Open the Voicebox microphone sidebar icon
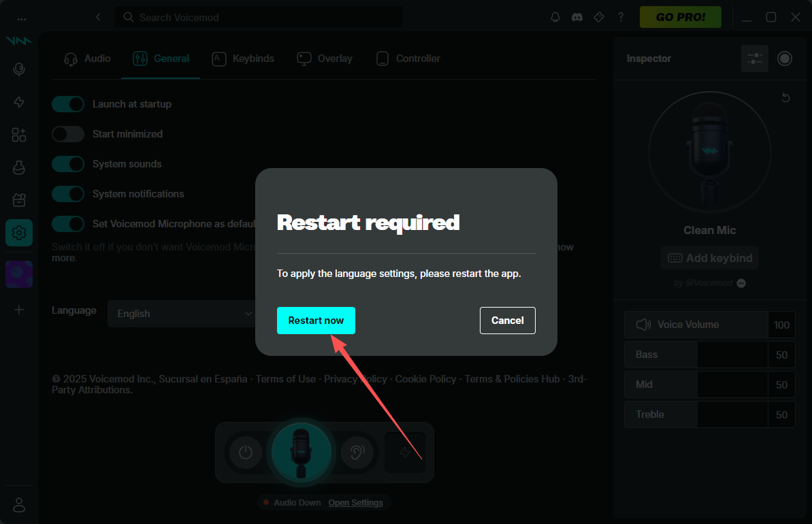 [19, 69]
